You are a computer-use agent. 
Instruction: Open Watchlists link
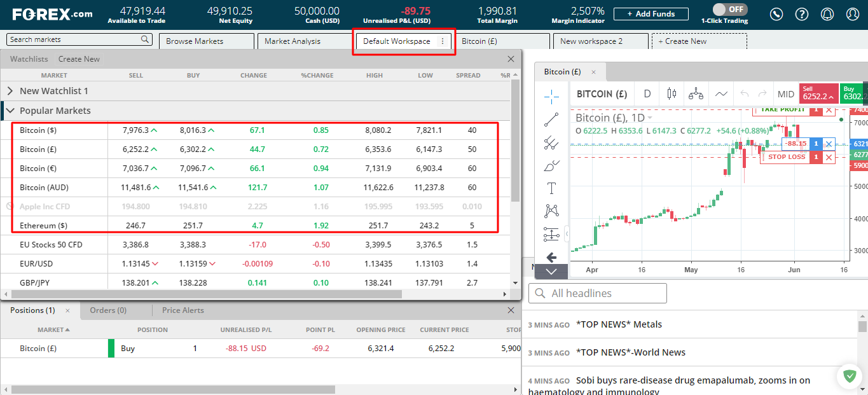(x=29, y=59)
